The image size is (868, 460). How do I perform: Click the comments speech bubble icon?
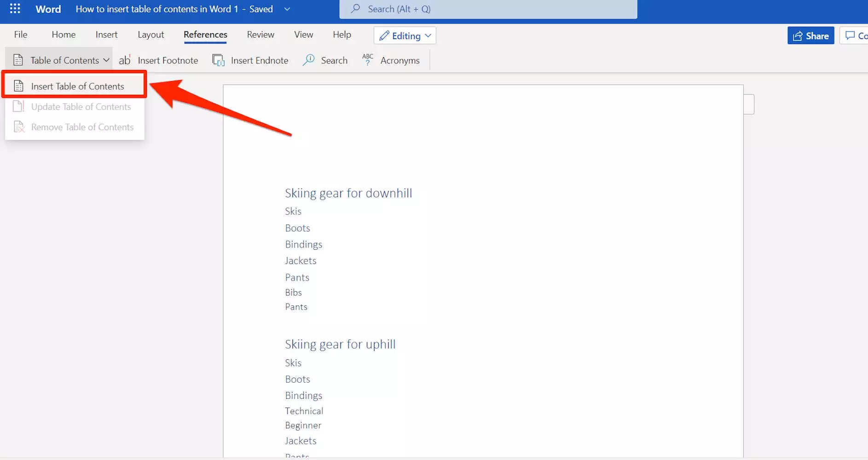point(850,35)
